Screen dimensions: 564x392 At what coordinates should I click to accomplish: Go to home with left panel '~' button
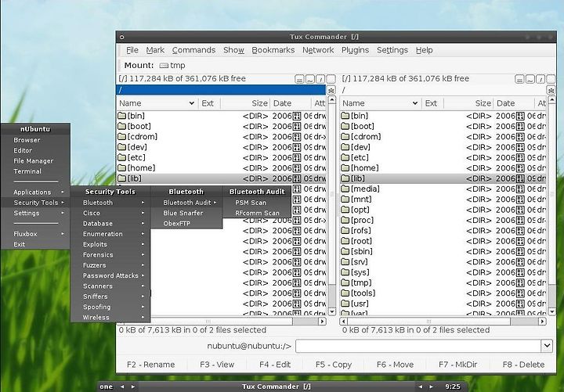pyautogui.click(x=310, y=79)
